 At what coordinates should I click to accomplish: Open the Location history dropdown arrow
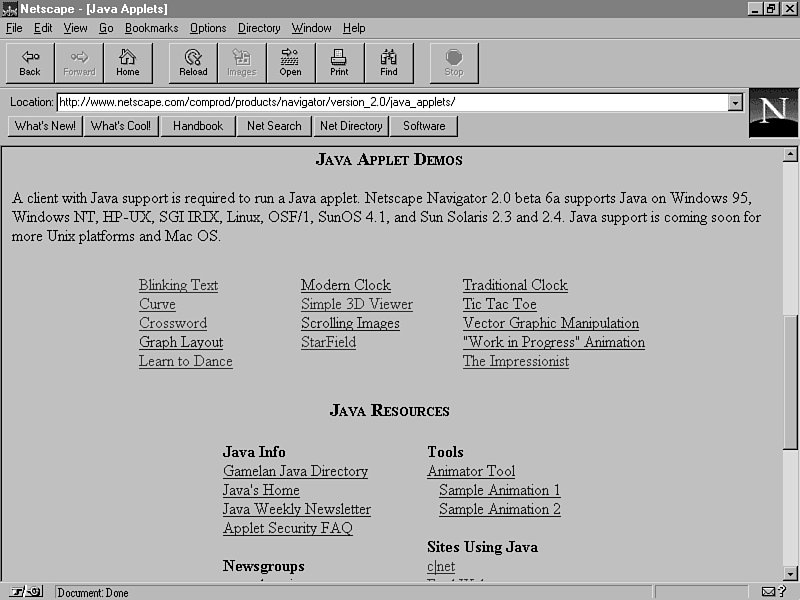pyautogui.click(x=735, y=103)
